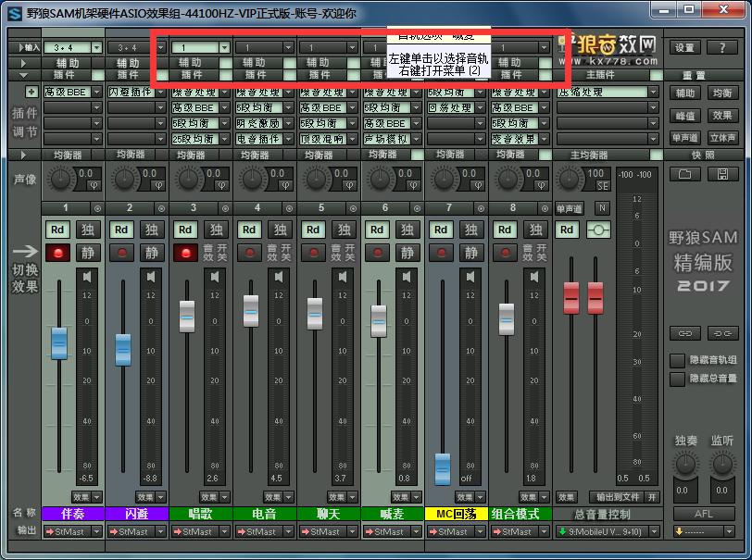
Task: Click the master stereo link icon beside Rd
Action: coord(600,230)
